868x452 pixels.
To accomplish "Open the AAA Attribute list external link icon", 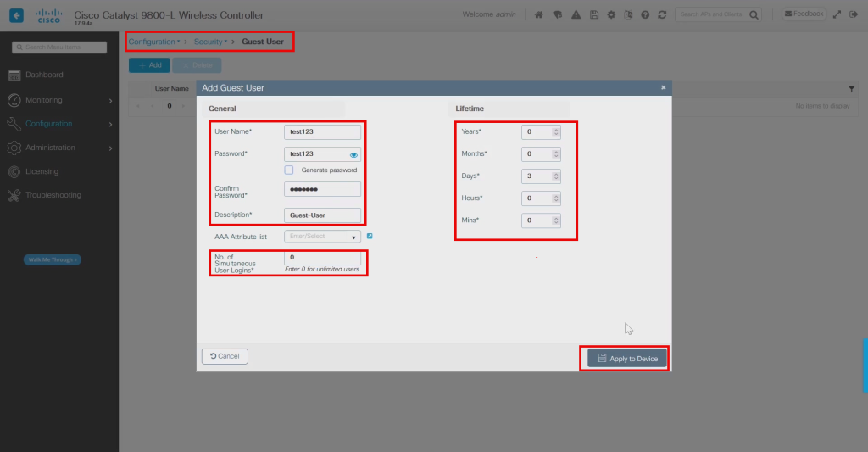I will (370, 236).
